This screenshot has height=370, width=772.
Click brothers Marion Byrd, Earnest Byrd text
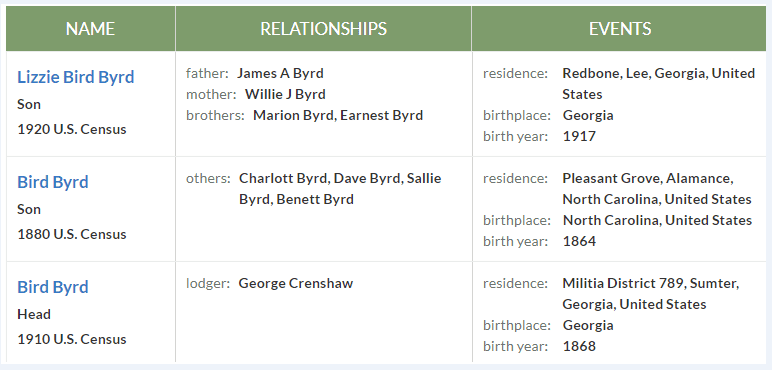click(338, 115)
